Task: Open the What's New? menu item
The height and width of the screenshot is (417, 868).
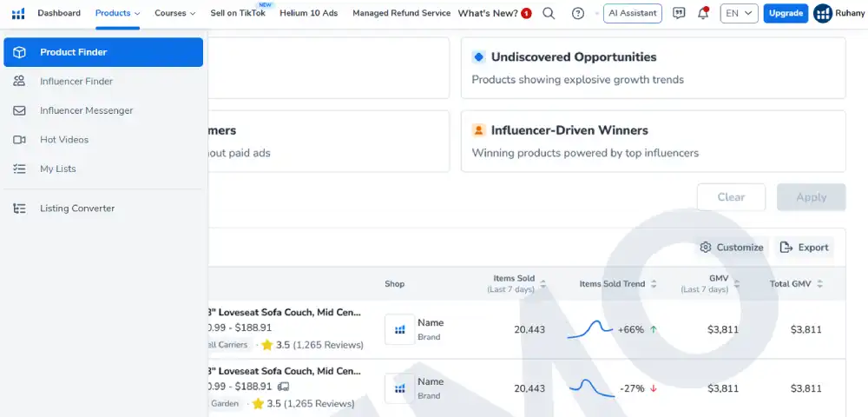Action: [488, 13]
